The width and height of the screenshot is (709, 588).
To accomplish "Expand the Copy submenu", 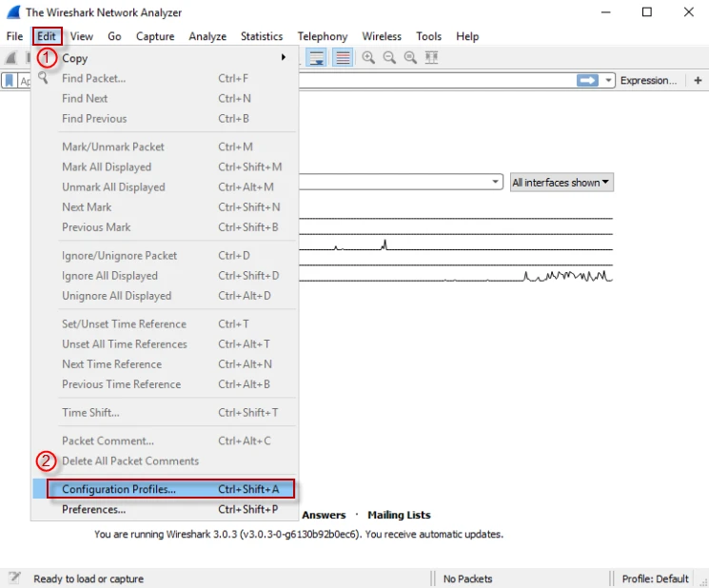I will tap(171, 58).
